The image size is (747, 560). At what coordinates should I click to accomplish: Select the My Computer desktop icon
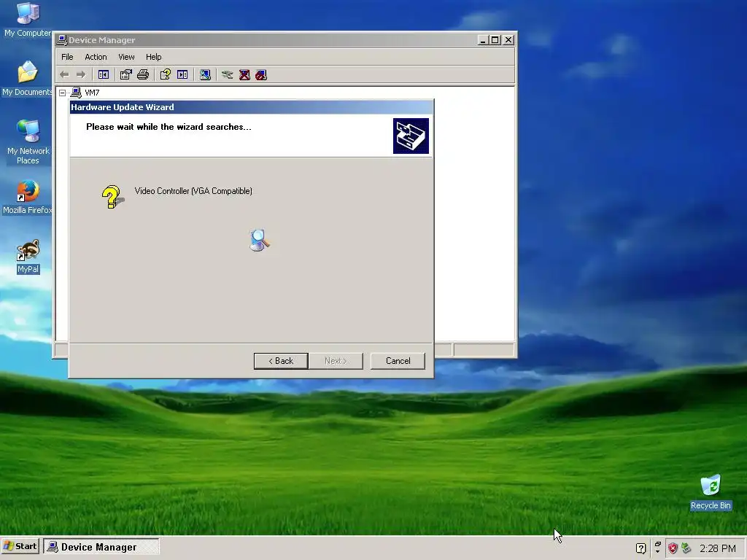(x=28, y=20)
